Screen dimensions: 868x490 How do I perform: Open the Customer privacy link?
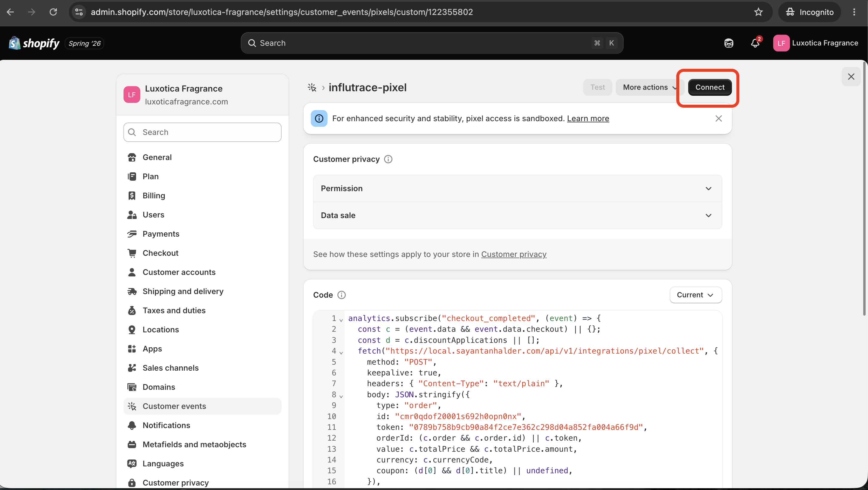(514, 254)
